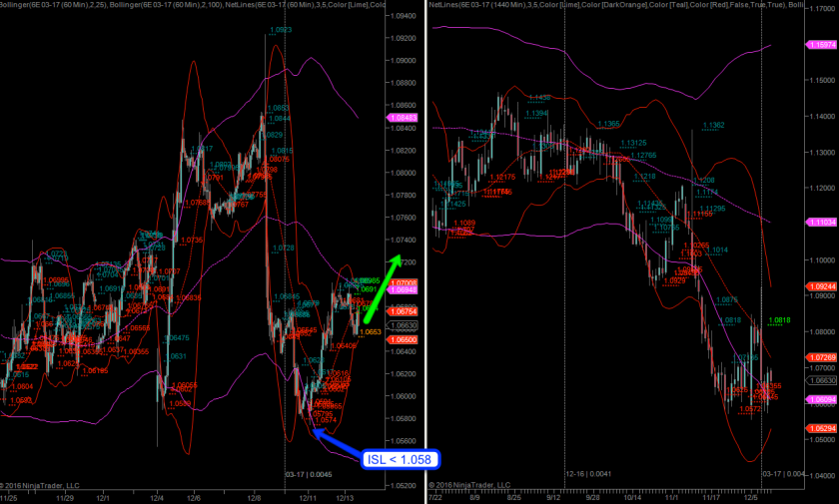
Task: Click 1.09400 on left chart price axis
Action: click(x=404, y=16)
